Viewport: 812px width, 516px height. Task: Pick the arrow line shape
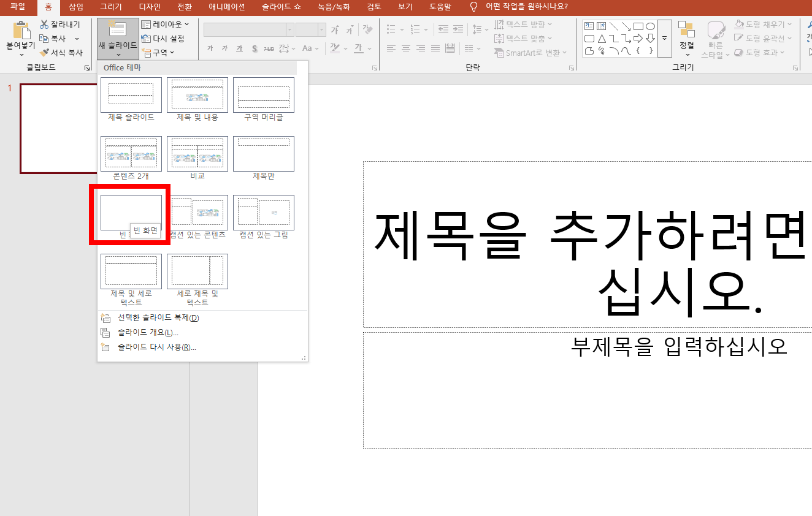626,26
